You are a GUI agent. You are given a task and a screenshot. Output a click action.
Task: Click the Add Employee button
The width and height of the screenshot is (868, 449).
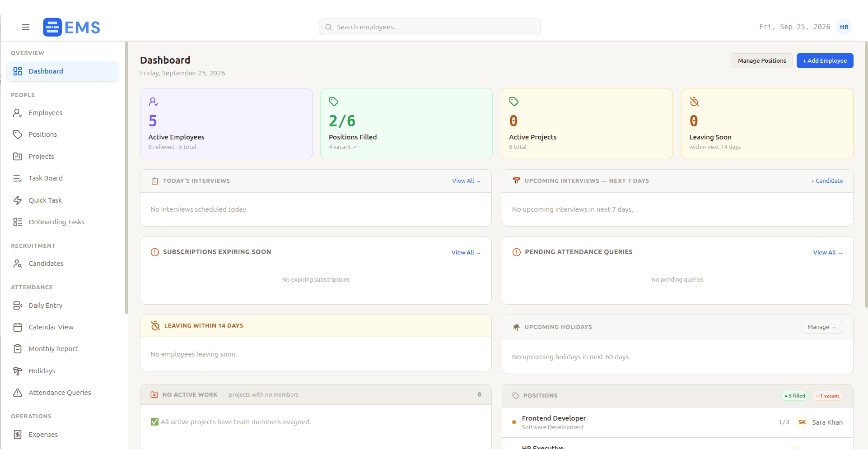click(825, 61)
